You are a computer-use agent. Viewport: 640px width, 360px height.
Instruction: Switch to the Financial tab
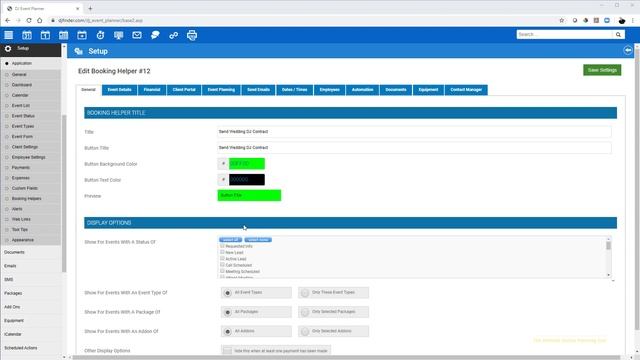pos(152,90)
